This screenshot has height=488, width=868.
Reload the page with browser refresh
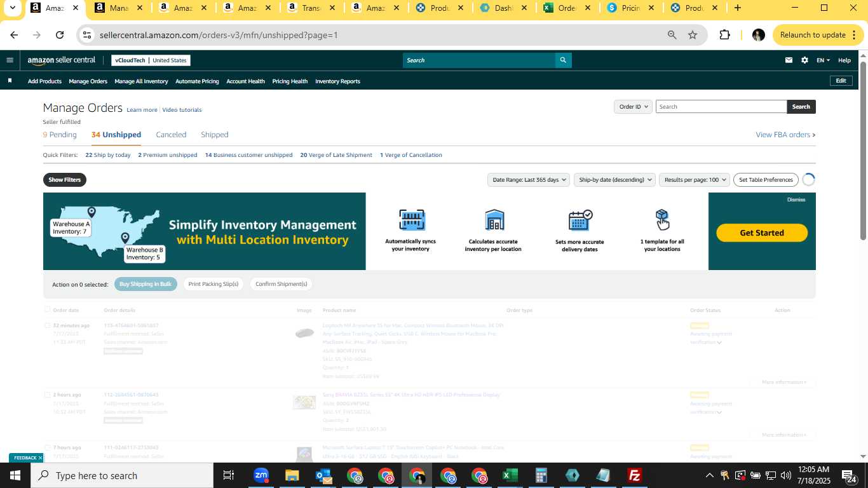60,35
